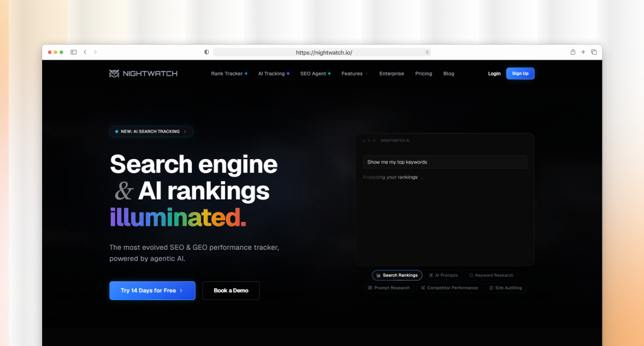Image resolution: width=644 pixels, height=346 pixels.
Task: Click the NIGHTWATCH AI panel title
Action: point(395,140)
